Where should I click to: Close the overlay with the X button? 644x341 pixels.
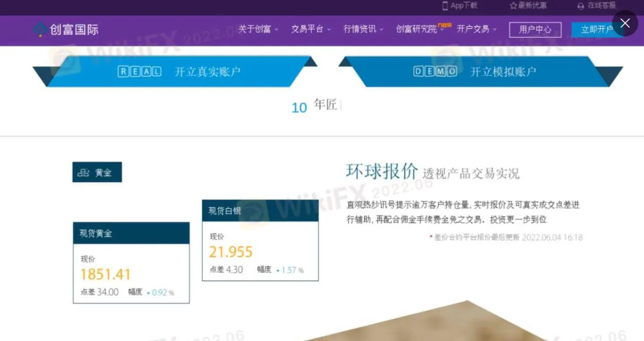coord(625,23)
